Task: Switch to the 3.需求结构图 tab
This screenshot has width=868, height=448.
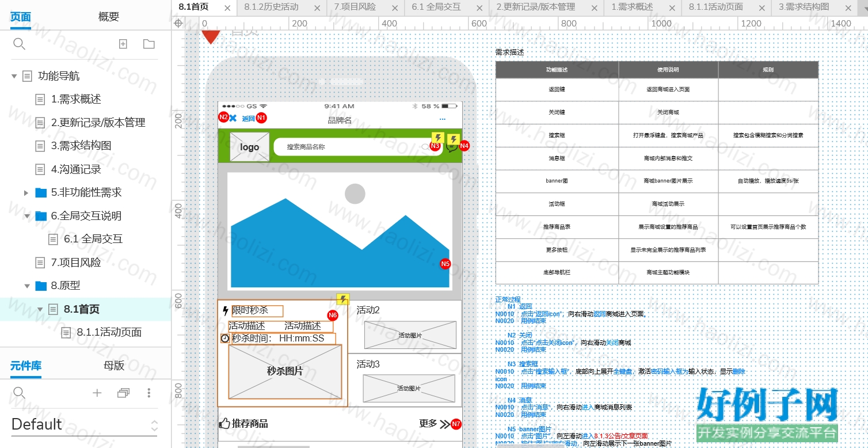Action: point(804,7)
